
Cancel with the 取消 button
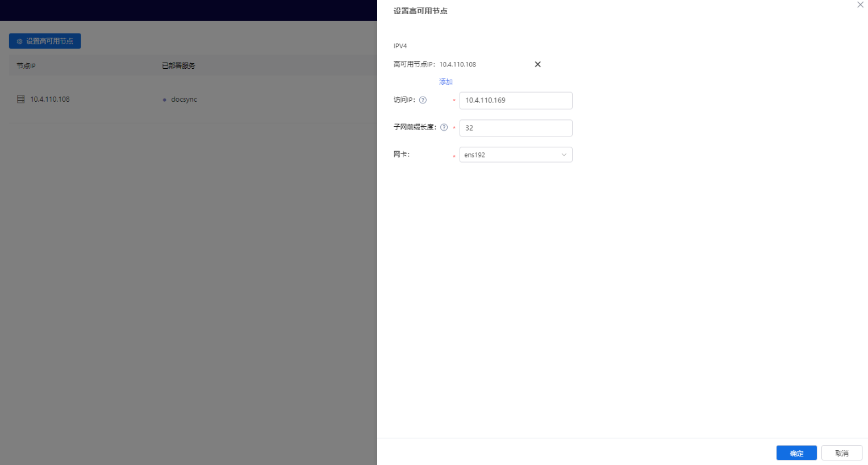(x=842, y=453)
